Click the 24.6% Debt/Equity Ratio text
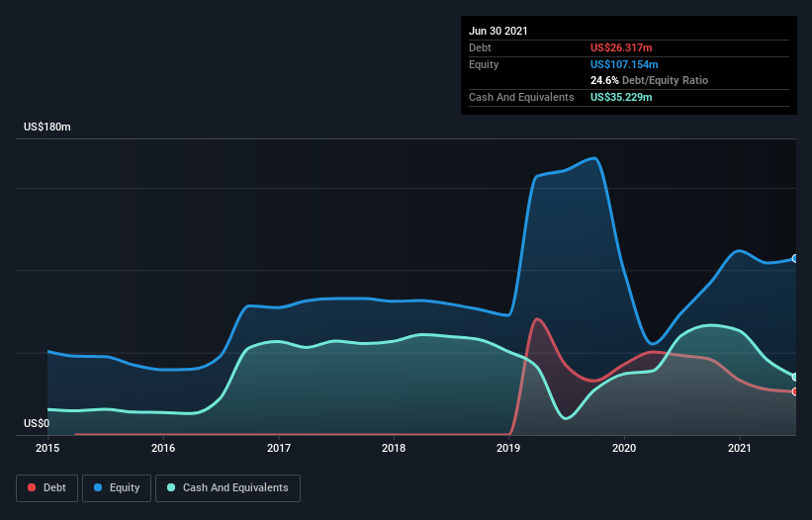Image resolution: width=812 pixels, height=520 pixels. (650, 80)
